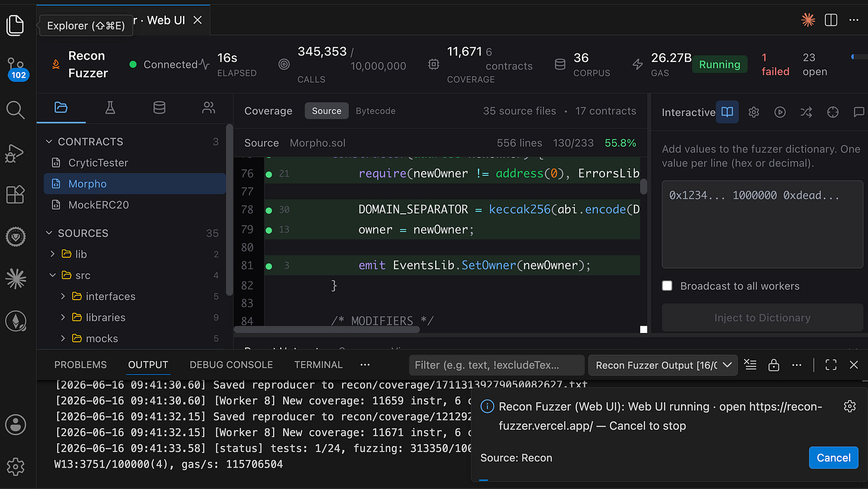Open Recon Fuzzer Output channel dropdown
Image resolution: width=868 pixels, height=489 pixels.
[x=663, y=365]
